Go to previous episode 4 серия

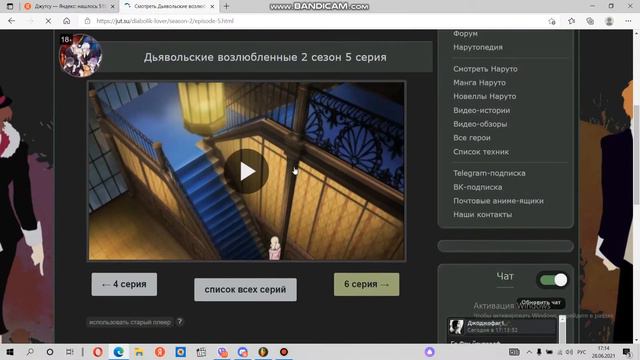[x=124, y=284]
